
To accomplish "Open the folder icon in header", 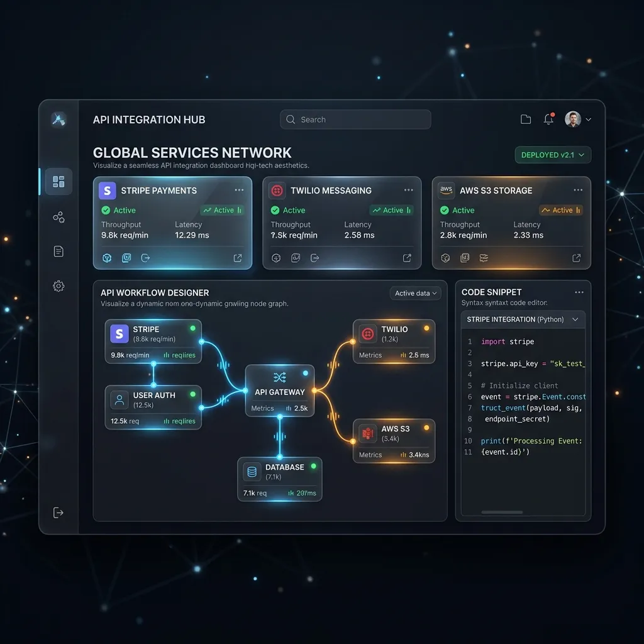I will point(526,119).
